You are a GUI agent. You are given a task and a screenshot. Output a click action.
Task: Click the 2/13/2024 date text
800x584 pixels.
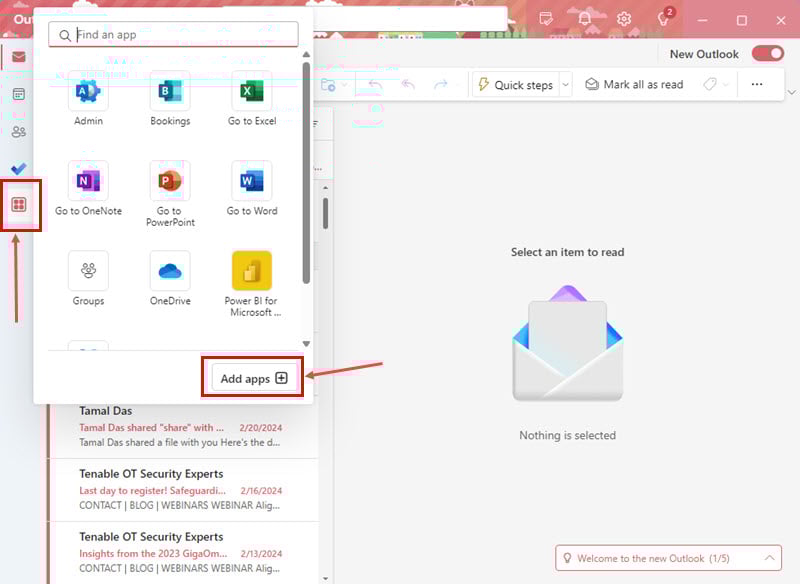[x=261, y=553]
